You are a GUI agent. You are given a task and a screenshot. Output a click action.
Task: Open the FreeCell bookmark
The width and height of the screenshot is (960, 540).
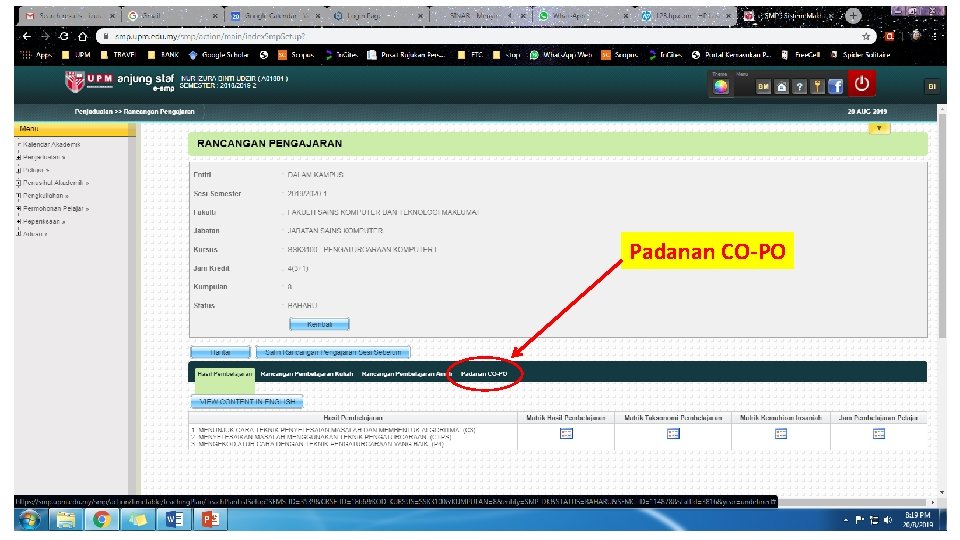(801, 55)
